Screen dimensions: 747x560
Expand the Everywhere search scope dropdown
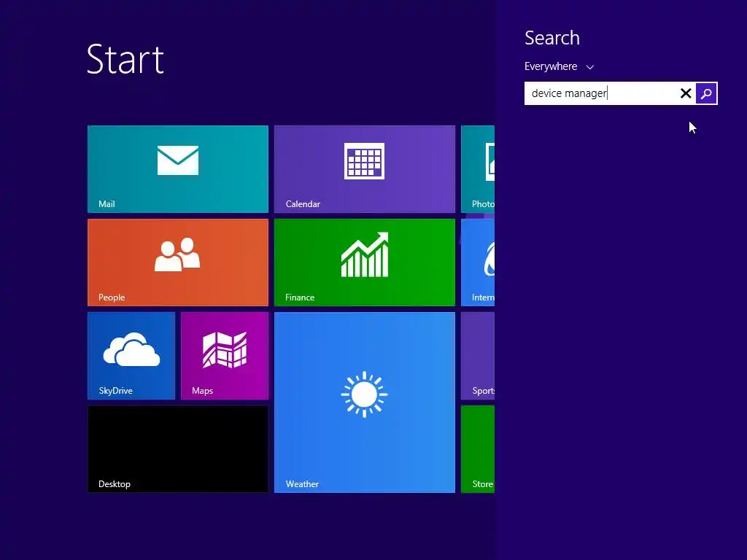pyautogui.click(x=559, y=66)
